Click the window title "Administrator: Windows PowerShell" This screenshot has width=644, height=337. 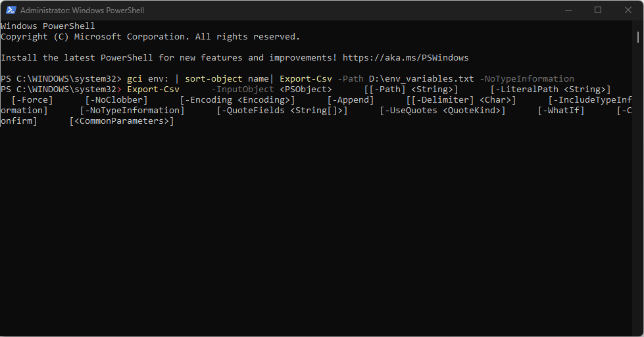pos(82,11)
